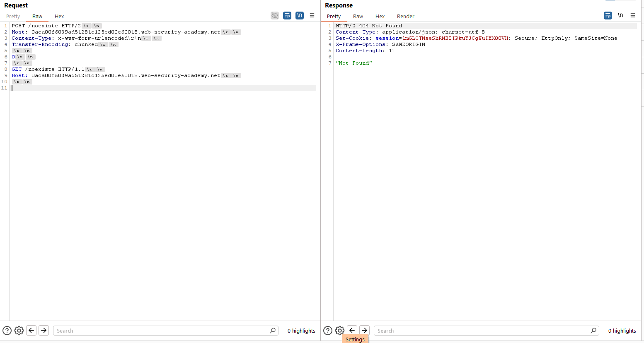Image resolution: width=644 pixels, height=343 pixels.
Task: Click the Response panel help question-mark icon
Action: click(328, 331)
